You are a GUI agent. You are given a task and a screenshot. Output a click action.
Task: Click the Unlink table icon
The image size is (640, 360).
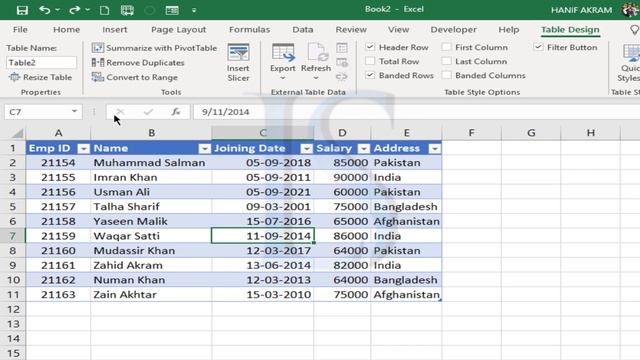(x=342, y=77)
